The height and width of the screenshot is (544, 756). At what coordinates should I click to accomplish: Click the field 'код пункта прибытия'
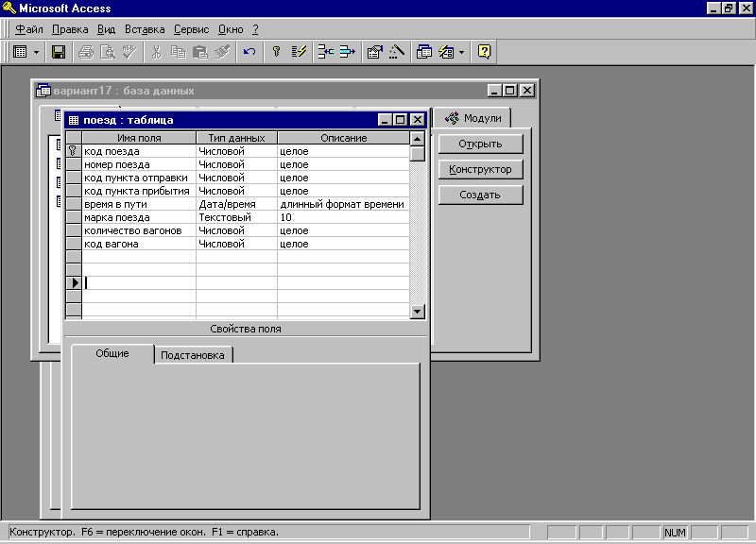click(137, 192)
